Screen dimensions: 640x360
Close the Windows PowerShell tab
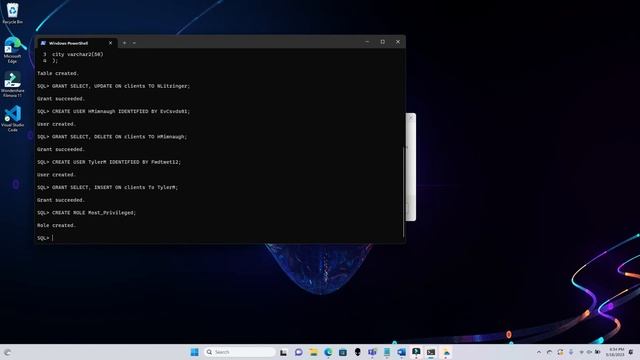[x=110, y=43]
